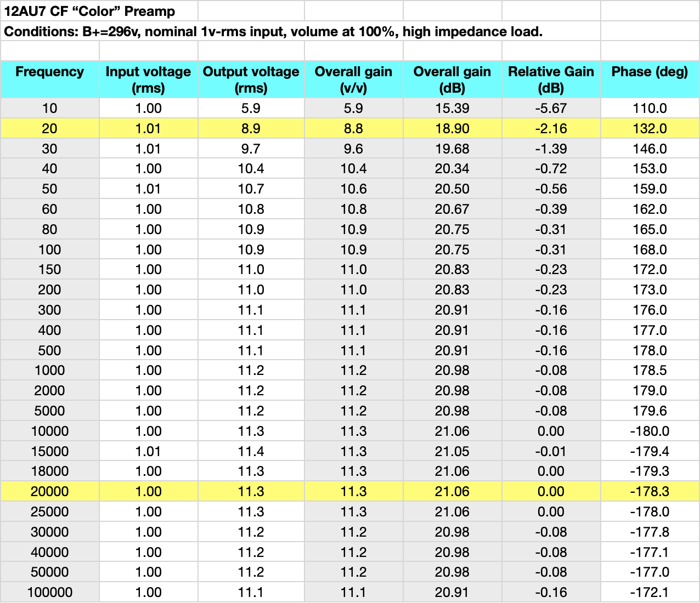Screen dimensions: 700x603
Task: Click the phase cell 146.0
Action: pos(650,149)
